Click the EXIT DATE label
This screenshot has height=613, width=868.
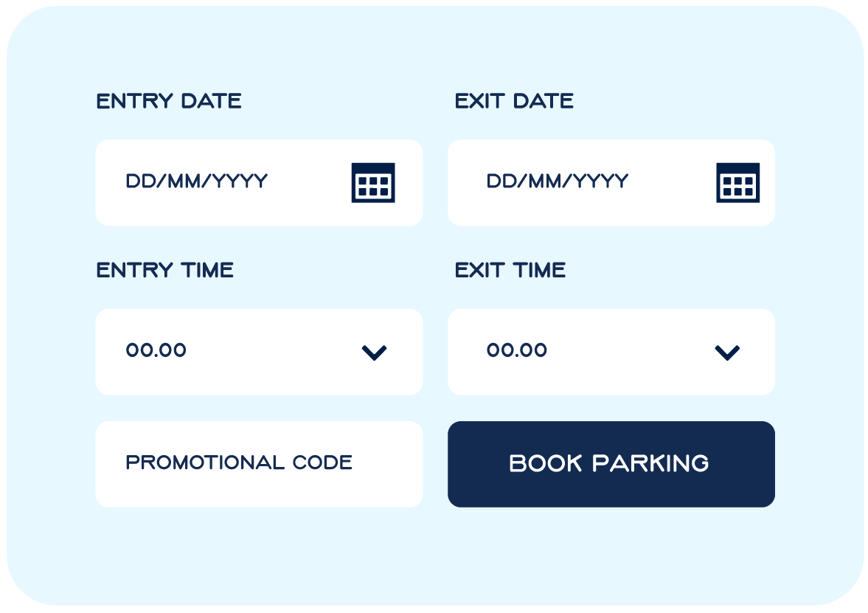click(514, 101)
